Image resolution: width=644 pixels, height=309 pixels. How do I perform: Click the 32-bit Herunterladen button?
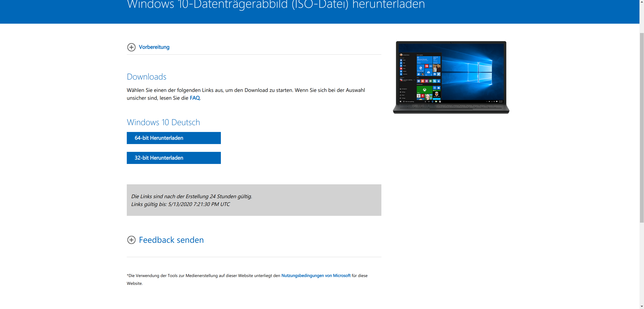174,158
